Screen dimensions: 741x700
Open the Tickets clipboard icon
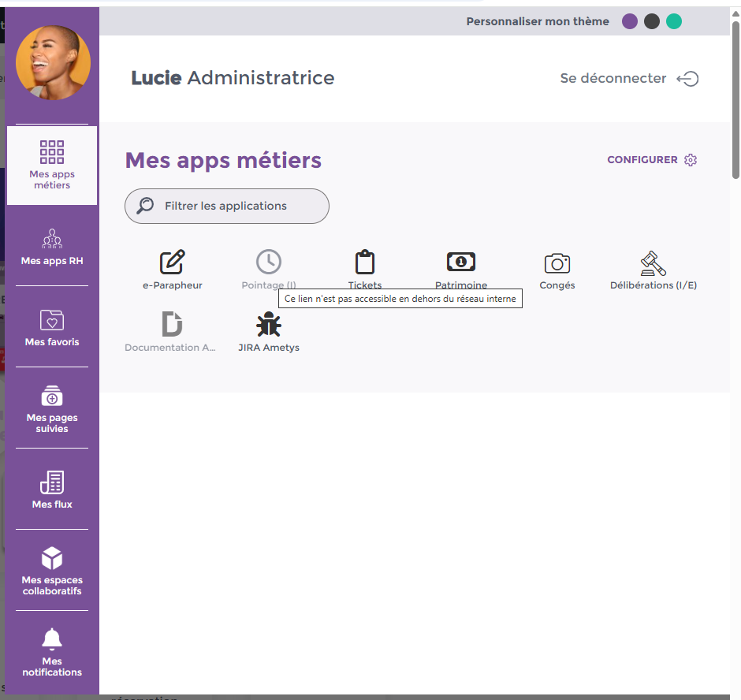pyautogui.click(x=365, y=262)
